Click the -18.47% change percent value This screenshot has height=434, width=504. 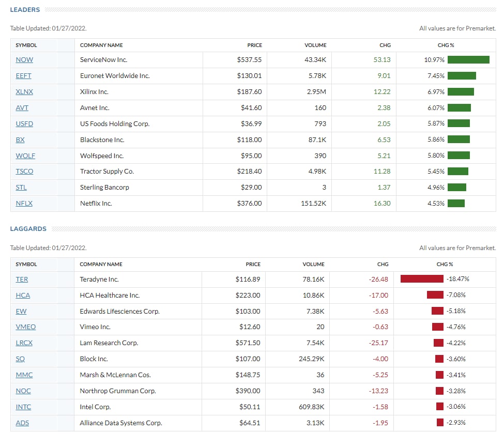click(457, 279)
